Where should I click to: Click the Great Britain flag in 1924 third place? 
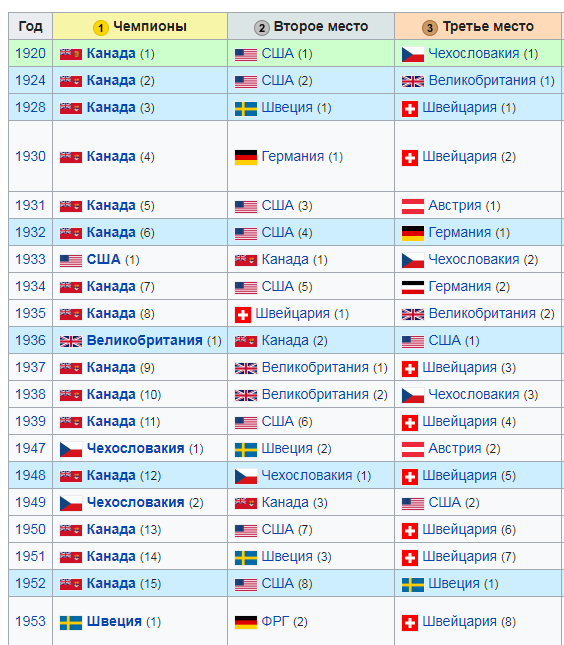[413, 81]
